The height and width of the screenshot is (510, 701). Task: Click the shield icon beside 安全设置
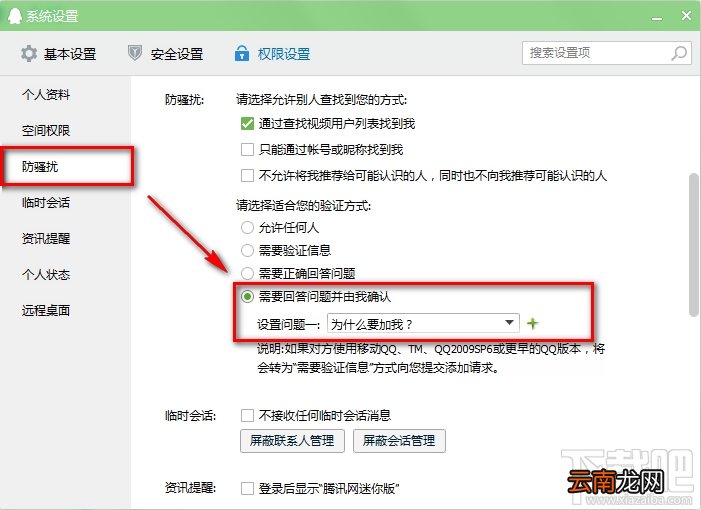click(x=135, y=53)
